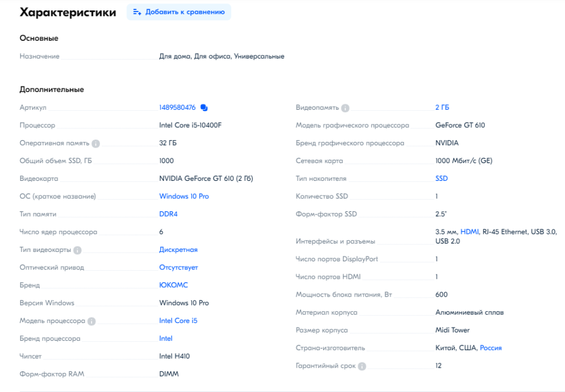The height and width of the screenshot is (392, 565).
Task: Select the 1000 total SSD volume value
Action: point(167,160)
